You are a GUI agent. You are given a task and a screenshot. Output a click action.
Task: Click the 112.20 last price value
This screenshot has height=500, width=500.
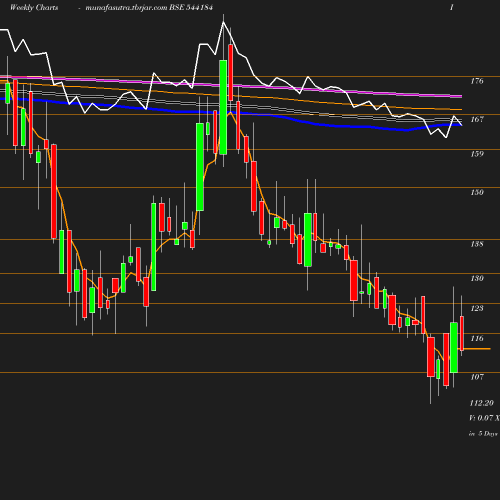point(481,403)
